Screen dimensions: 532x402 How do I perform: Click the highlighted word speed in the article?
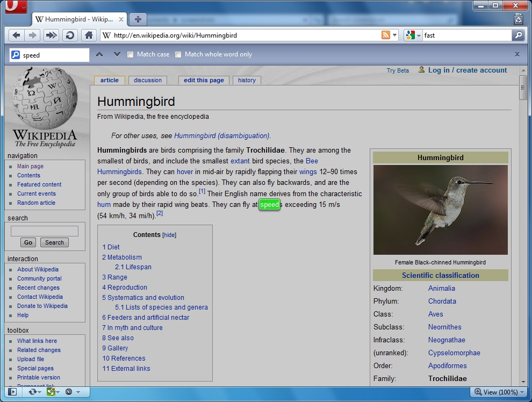click(269, 205)
